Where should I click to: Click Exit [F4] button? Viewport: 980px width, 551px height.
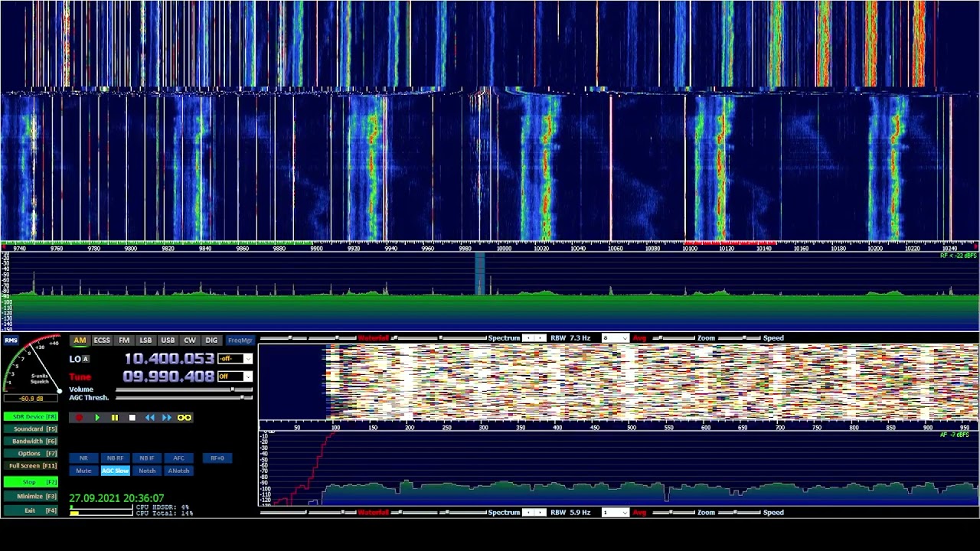click(31, 510)
